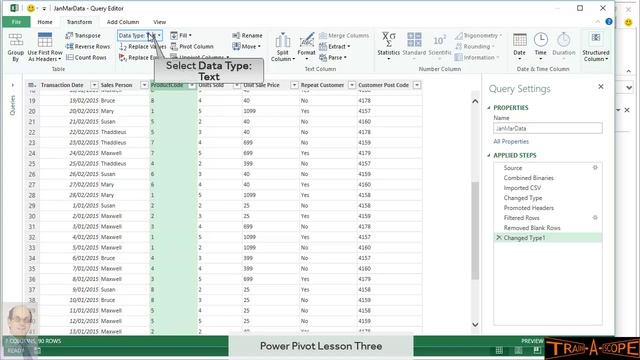Viewport: 640px width, 360px height.
Task: Open the Repeat Customer filter dropdown
Action: [352, 85]
